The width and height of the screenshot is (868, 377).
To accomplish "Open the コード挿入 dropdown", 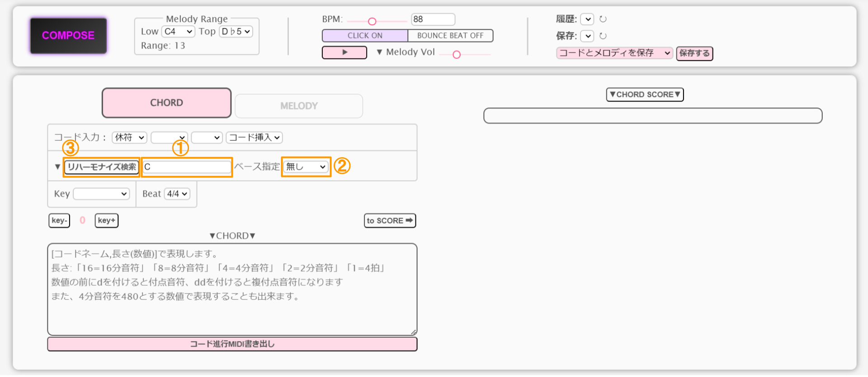I will (255, 138).
